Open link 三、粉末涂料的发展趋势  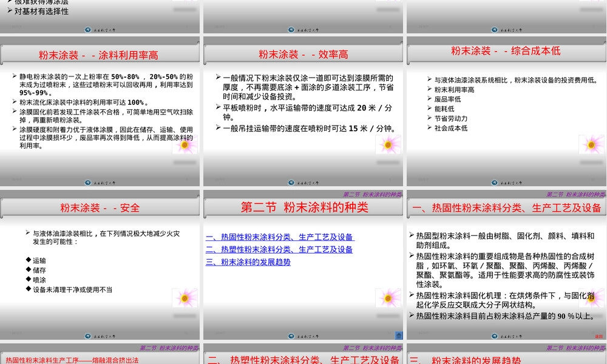point(248,262)
